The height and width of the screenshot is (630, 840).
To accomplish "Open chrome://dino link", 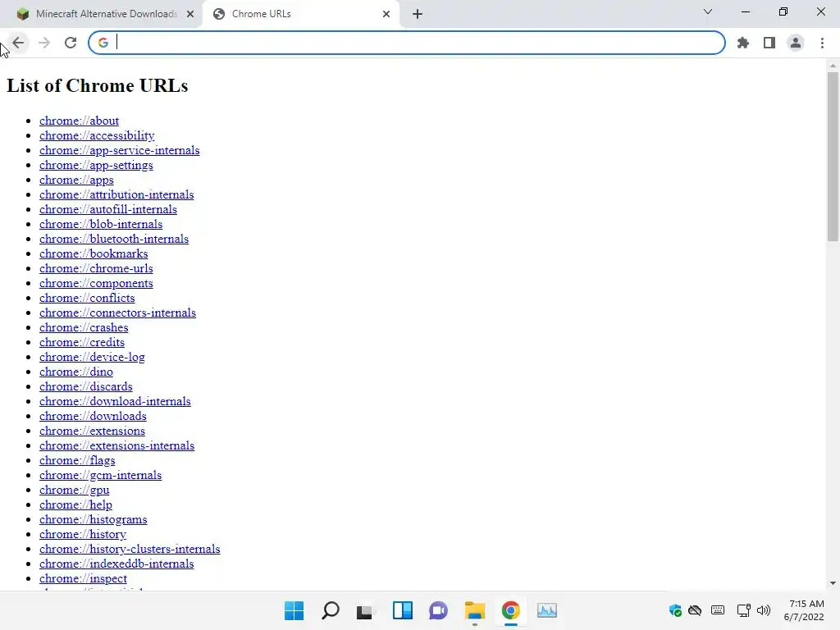I will pos(75,372).
